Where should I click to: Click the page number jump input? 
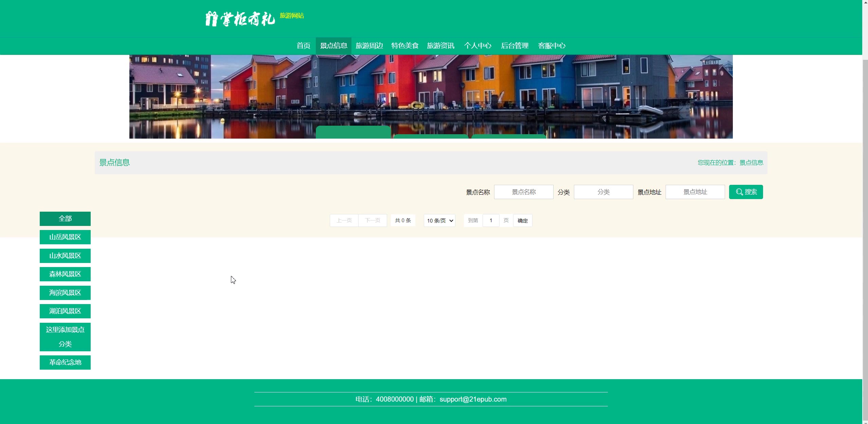(x=491, y=220)
